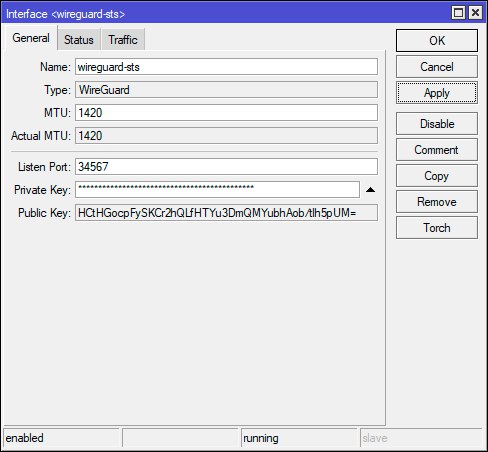Maximize the Interface window

pos(459,13)
